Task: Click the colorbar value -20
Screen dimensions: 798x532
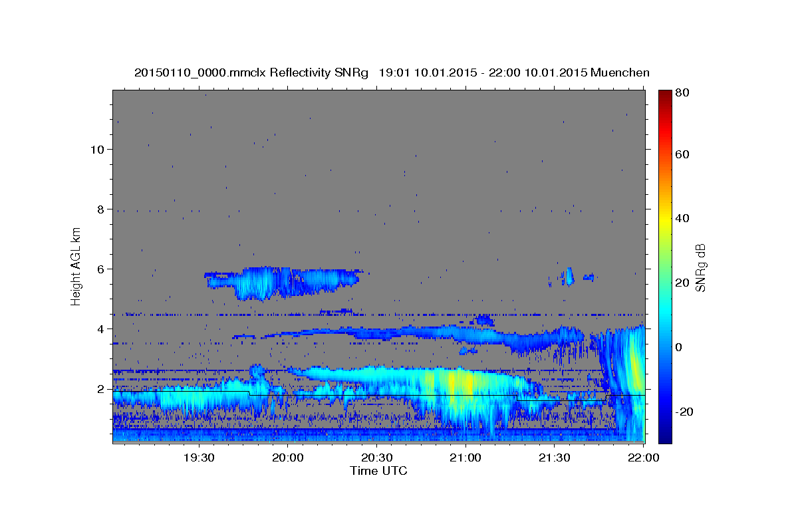Action: point(684,412)
